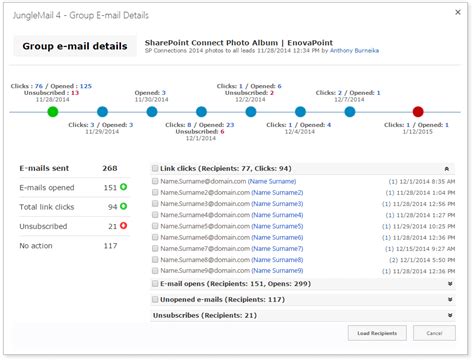Check Name.Surname7@domain.com recipient checkbox
The height and width of the screenshot is (361, 474).
pyautogui.click(x=155, y=248)
